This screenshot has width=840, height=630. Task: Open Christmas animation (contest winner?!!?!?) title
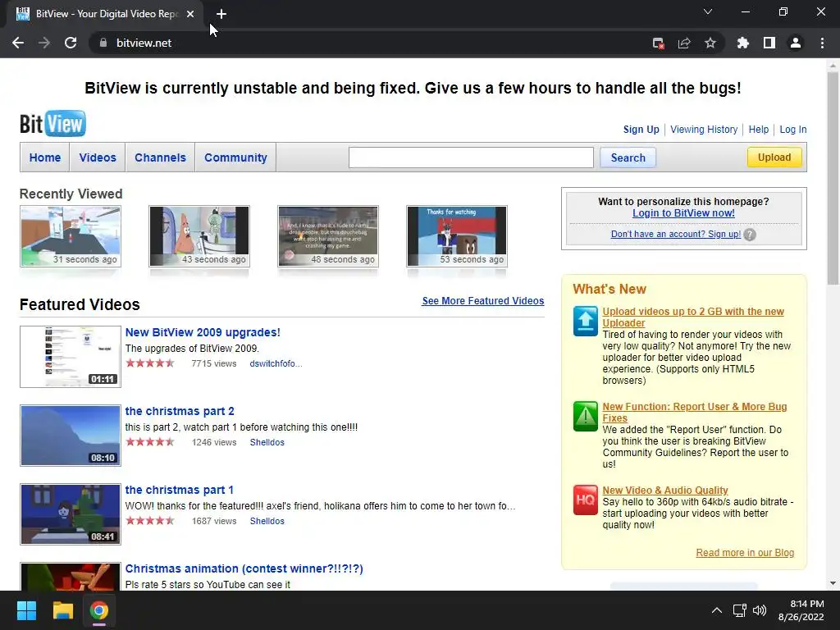coord(244,568)
